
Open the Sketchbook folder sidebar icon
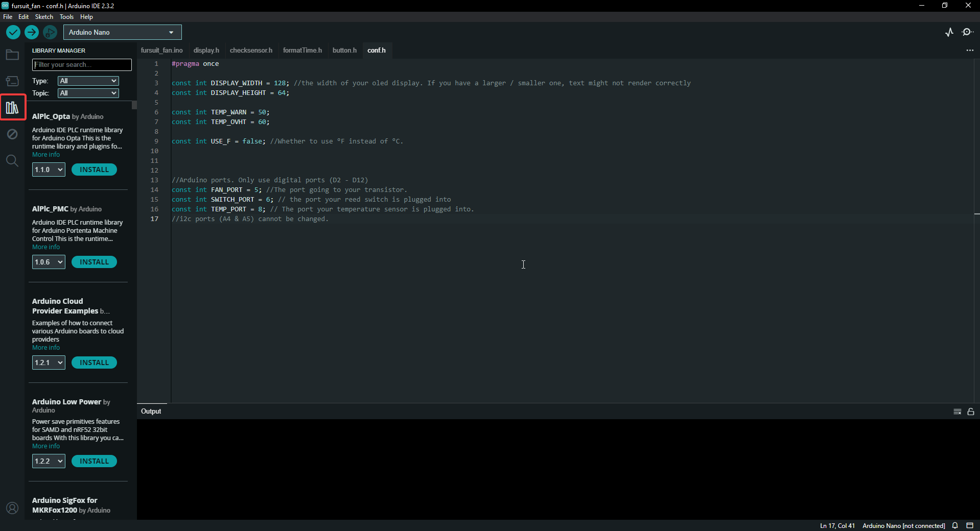(x=12, y=55)
